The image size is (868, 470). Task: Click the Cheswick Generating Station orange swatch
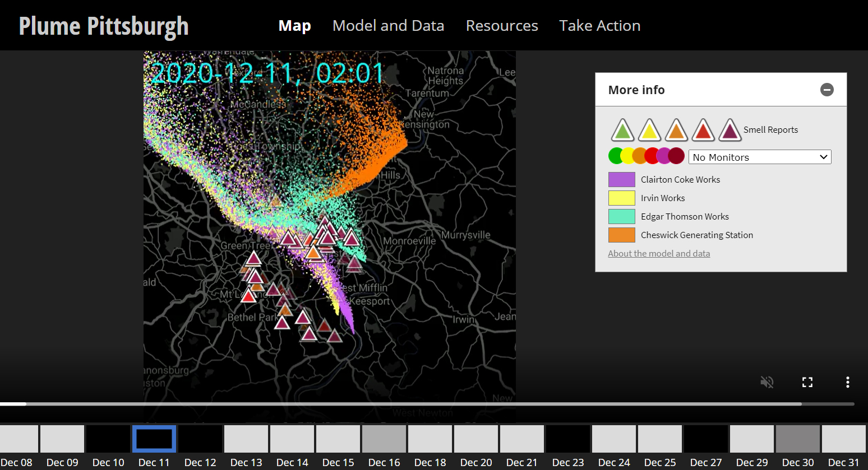point(621,235)
